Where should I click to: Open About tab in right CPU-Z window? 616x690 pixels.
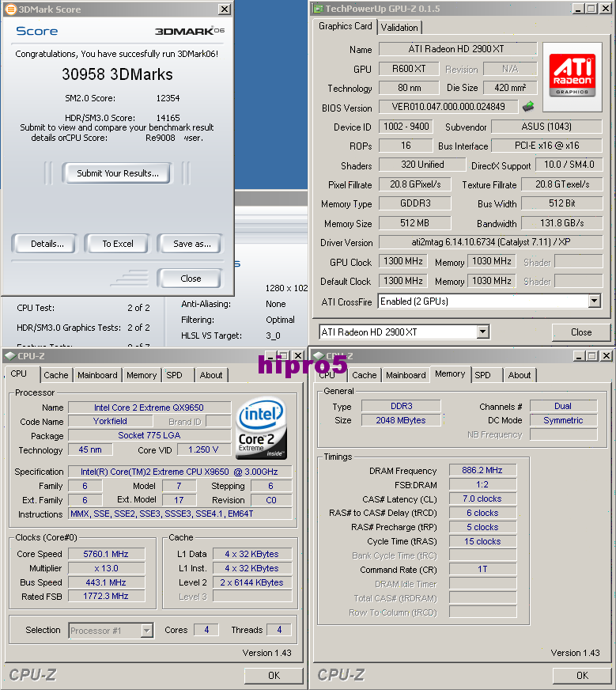(520, 375)
